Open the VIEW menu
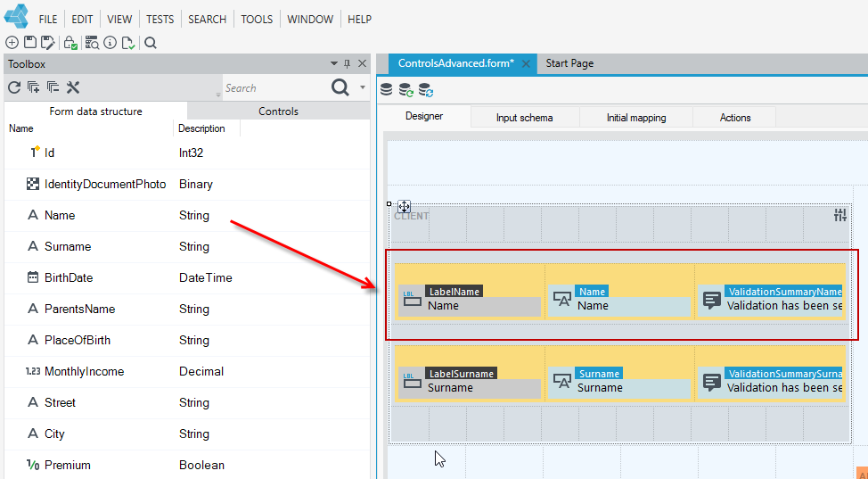Screen dimensions: 868x479 pyautogui.click(x=119, y=19)
